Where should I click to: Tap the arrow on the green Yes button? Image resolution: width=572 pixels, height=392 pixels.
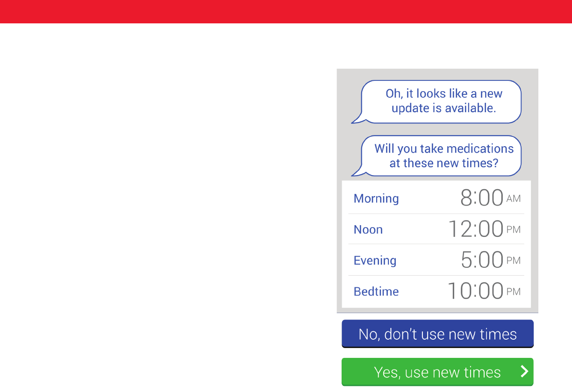pyautogui.click(x=524, y=372)
